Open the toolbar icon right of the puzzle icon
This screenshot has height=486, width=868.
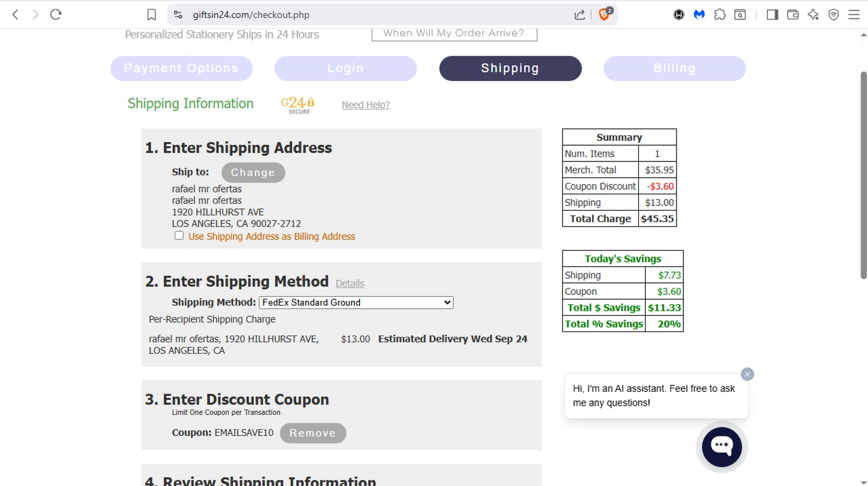tap(740, 14)
